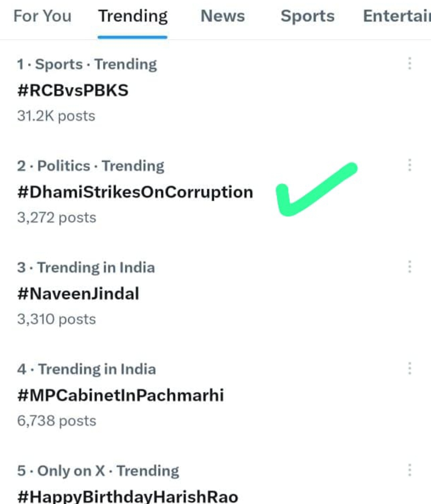
Task: Open the Sports tab
Action: (x=307, y=16)
